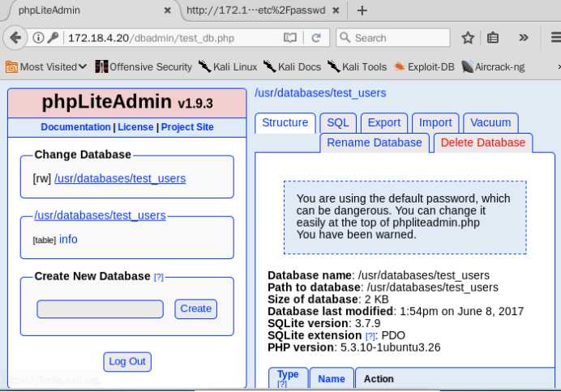561x392 pixels.
Task: Open site information icon in address bar
Action: point(38,37)
